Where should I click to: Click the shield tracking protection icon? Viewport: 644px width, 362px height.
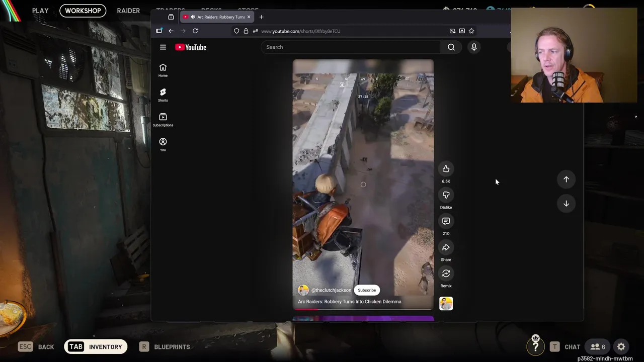click(x=236, y=31)
